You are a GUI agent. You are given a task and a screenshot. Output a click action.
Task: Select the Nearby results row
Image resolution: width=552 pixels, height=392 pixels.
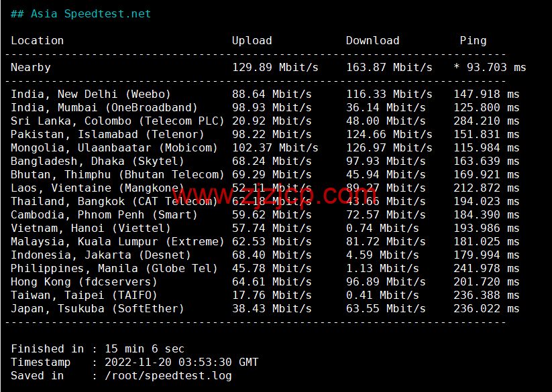[x=30, y=67]
